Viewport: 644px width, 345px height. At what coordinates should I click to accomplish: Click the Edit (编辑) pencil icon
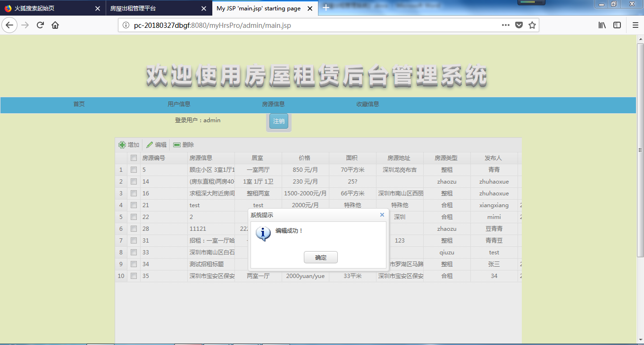150,145
